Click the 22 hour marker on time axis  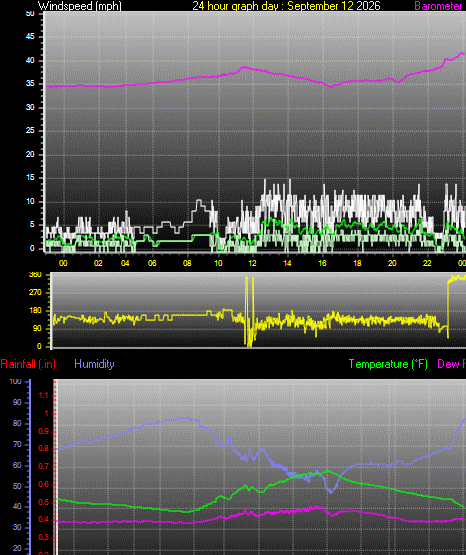[427, 263]
